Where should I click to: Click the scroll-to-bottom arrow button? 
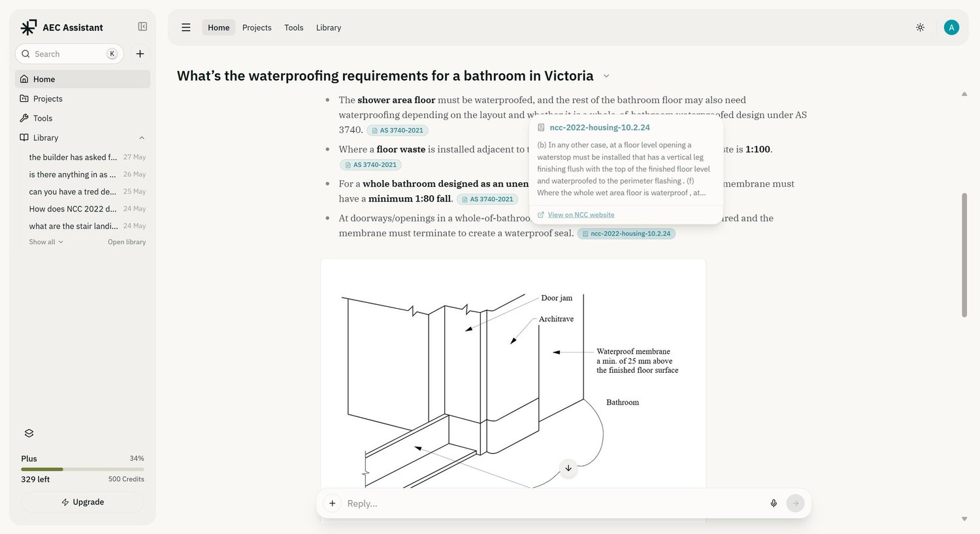(x=568, y=468)
